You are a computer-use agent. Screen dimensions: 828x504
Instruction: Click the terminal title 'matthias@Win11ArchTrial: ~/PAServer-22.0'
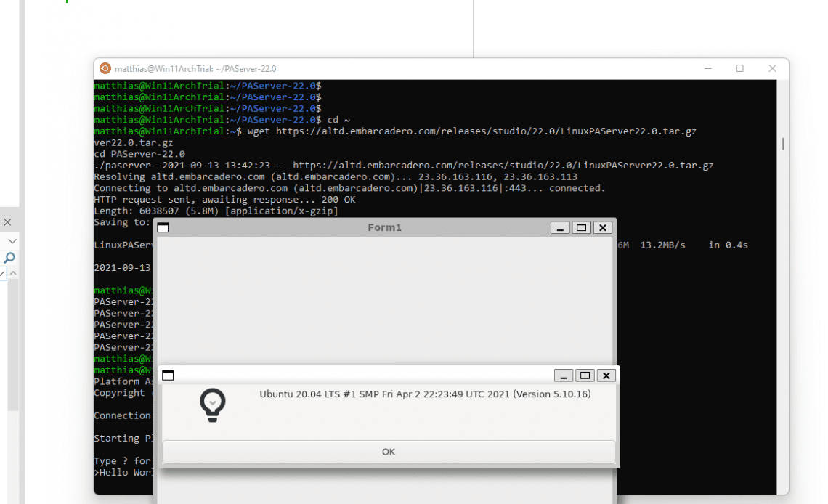coord(195,68)
